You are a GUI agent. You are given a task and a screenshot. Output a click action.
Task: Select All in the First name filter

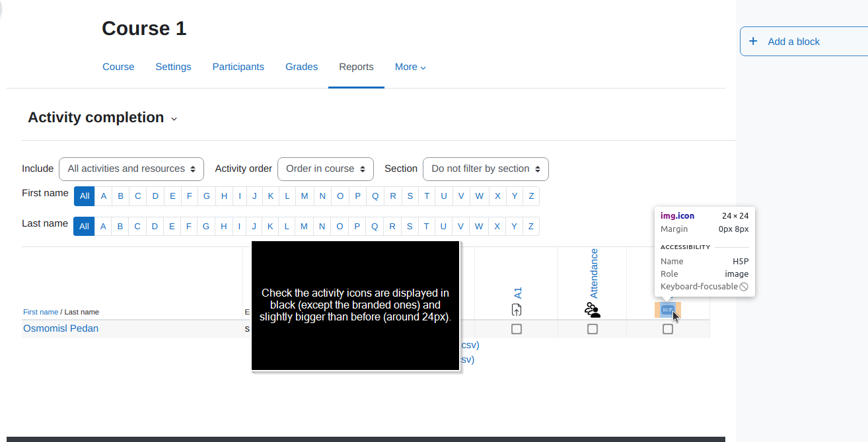84,196
